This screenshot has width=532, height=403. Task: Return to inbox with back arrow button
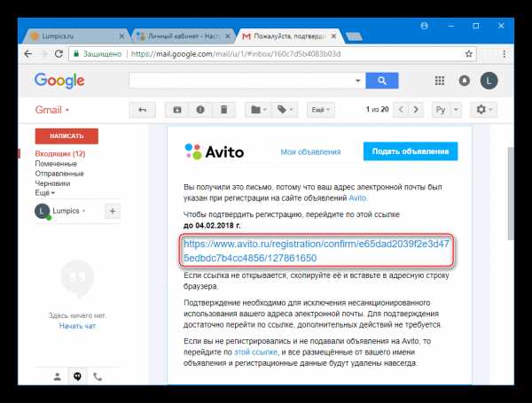point(142,110)
